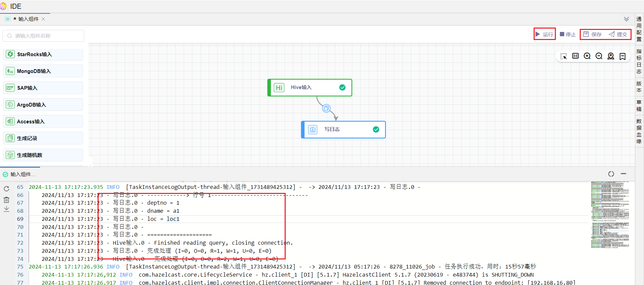The image size is (644, 285).
Task: Click the component name search field
Action: [43, 36]
